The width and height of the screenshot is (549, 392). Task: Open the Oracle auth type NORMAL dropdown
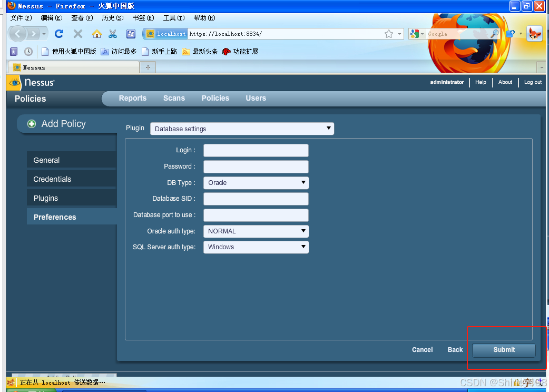256,231
